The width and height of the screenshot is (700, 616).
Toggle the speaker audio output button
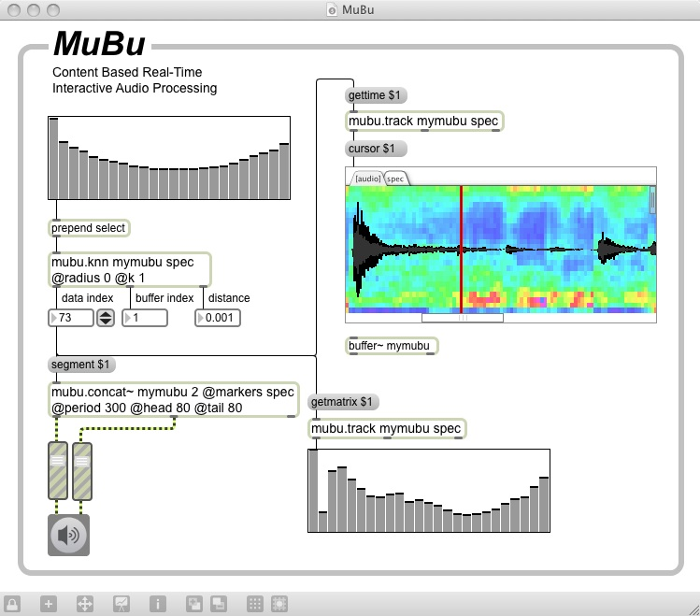69,535
